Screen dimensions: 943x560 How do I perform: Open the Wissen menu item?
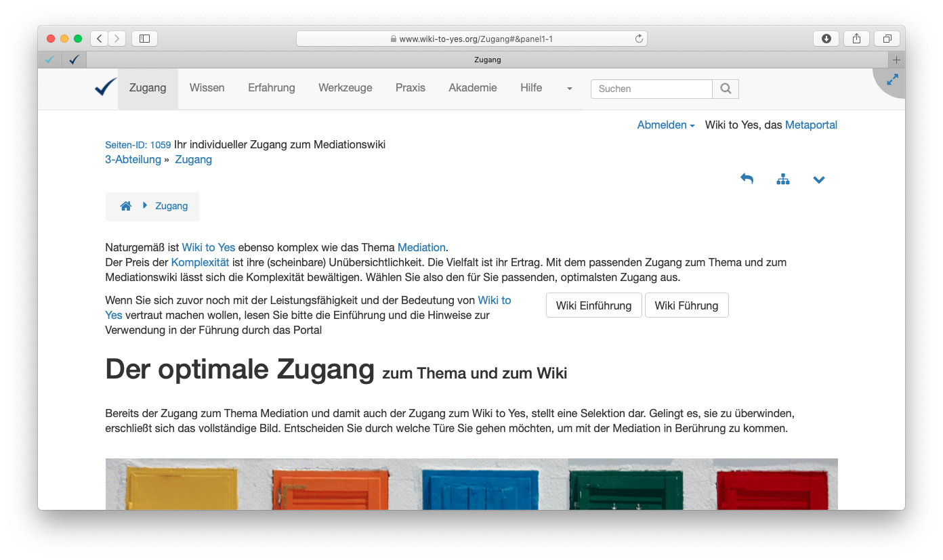[x=207, y=88]
